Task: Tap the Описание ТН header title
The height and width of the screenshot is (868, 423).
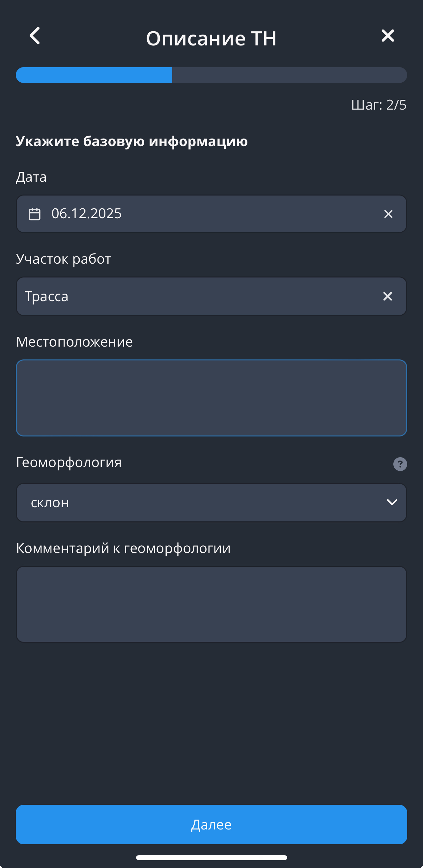Action: click(x=211, y=38)
